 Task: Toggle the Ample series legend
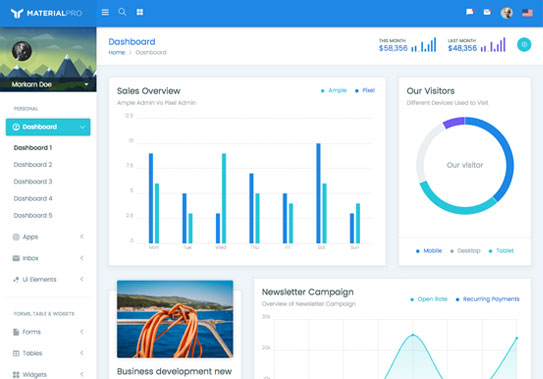coord(334,90)
